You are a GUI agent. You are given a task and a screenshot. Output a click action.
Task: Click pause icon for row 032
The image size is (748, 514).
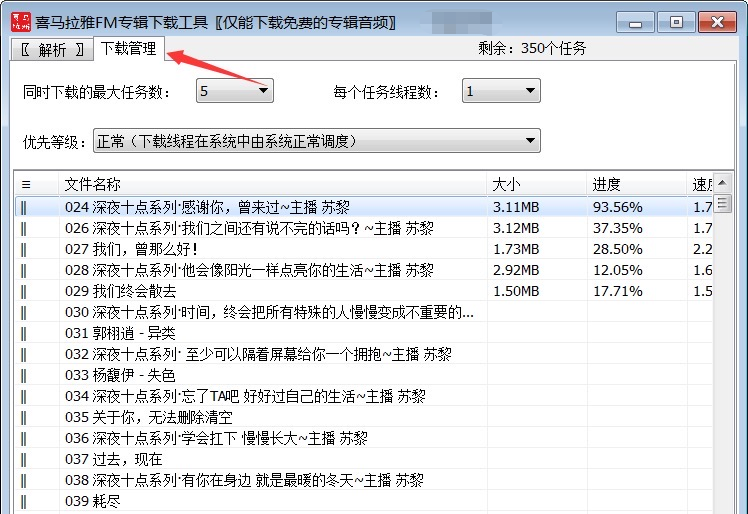click(x=24, y=355)
